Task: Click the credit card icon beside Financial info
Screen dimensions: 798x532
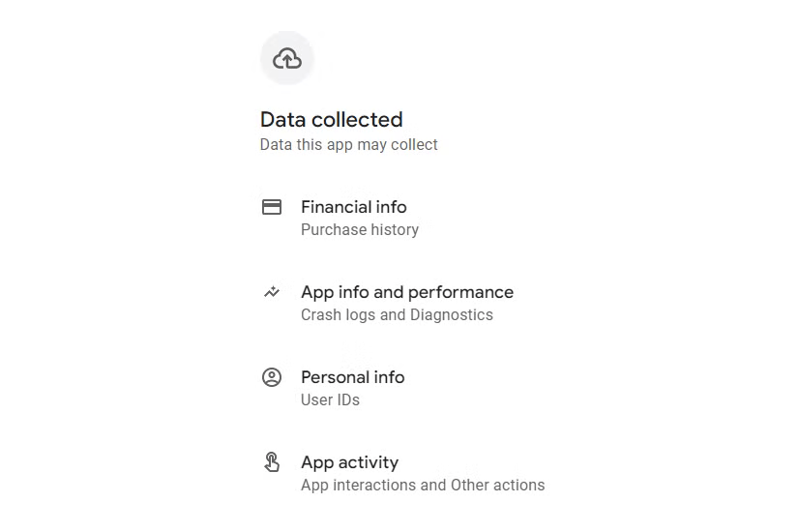Action: tap(272, 207)
